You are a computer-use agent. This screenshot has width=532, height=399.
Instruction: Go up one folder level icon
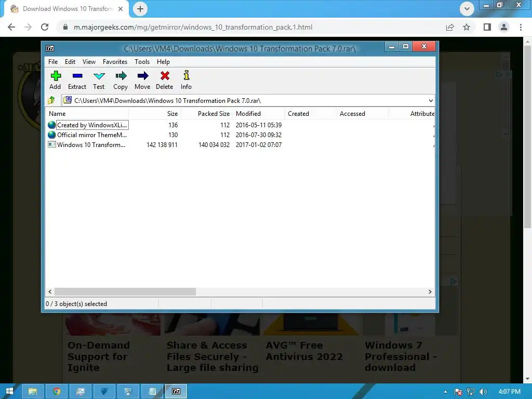click(x=51, y=100)
